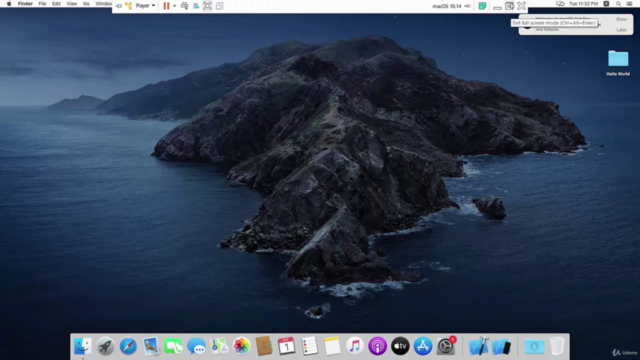
Task: Open Simulator icon in the Dock
Action: coord(501,346)
